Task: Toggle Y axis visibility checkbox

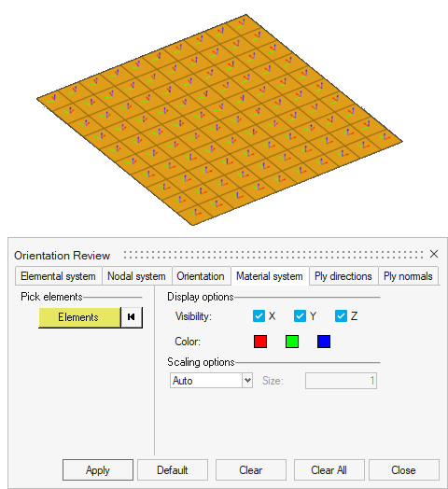Action: click(x=300, y=316)
